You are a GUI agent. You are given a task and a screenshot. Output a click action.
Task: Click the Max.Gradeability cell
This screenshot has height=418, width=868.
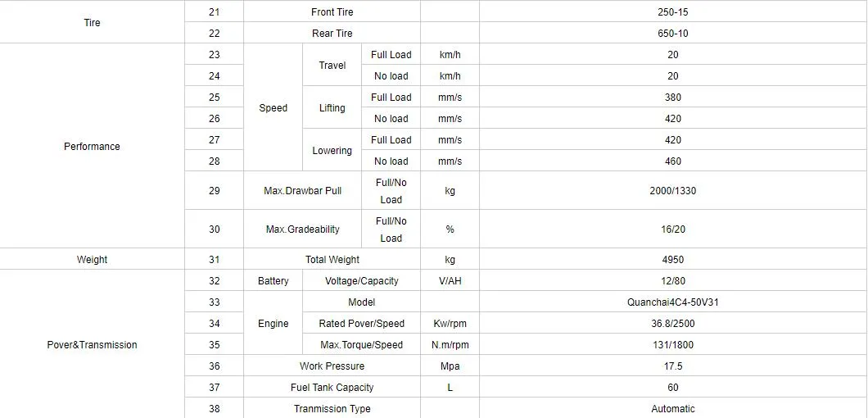(x=302, y=229)
